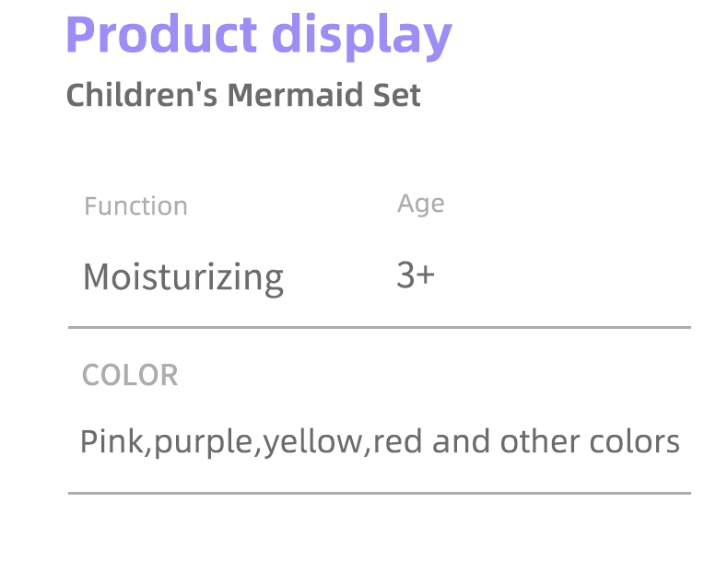Select the "Moisturizing" function value
Image resolution: width=728 pixels, height=561 pixels.
pos(183,276)
